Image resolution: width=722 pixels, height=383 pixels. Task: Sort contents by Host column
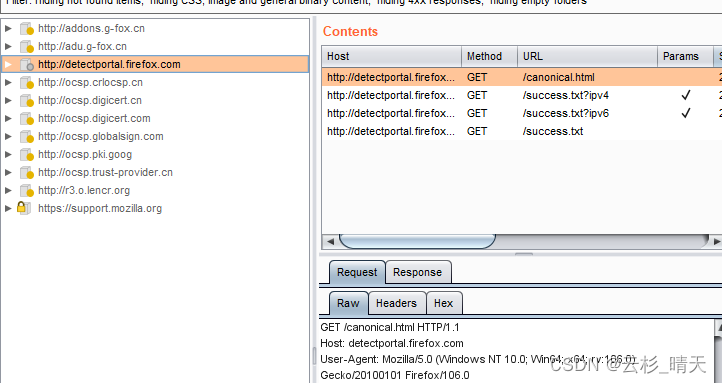coord(391,56)
